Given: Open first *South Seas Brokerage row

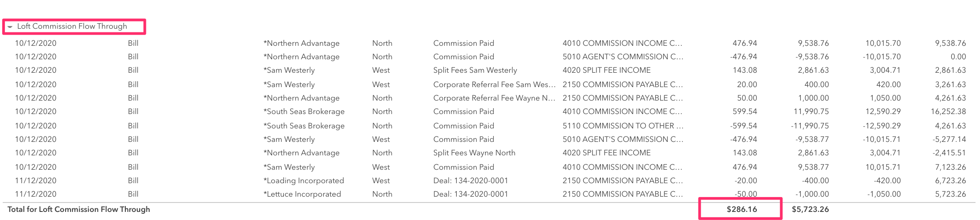Looking at the screenshot, I should pos(490,111).
